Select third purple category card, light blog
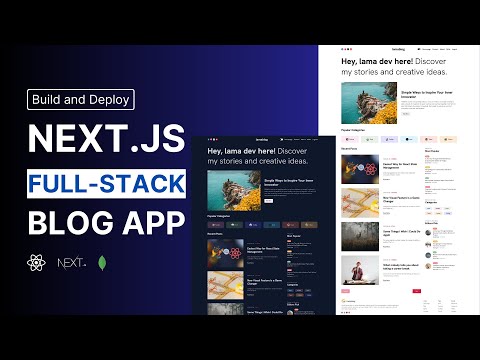This screenshot has height=360, width=480. click(x=389, y=139)
